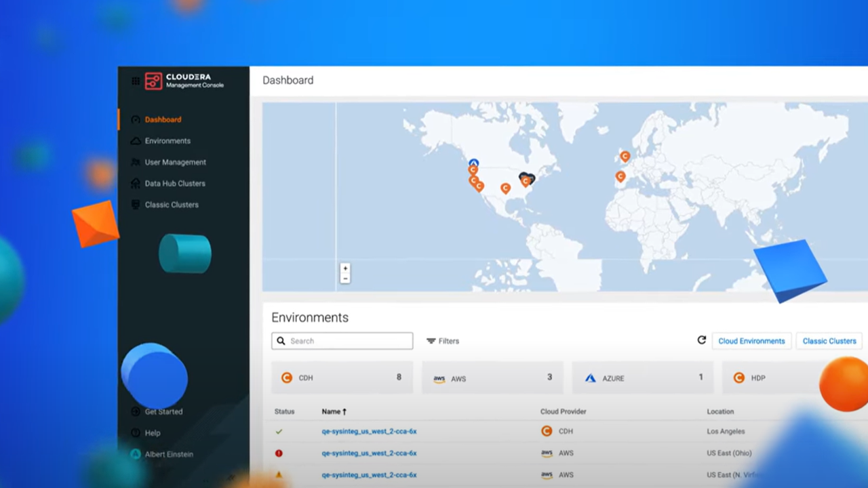Go to Environments in the sidebar

click(167, 141)
